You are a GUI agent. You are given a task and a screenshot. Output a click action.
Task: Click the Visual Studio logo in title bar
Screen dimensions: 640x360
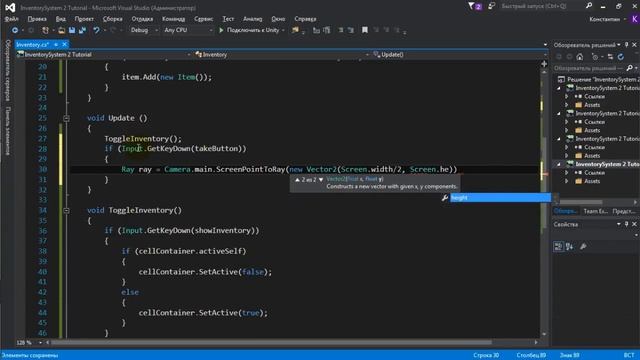10,7
